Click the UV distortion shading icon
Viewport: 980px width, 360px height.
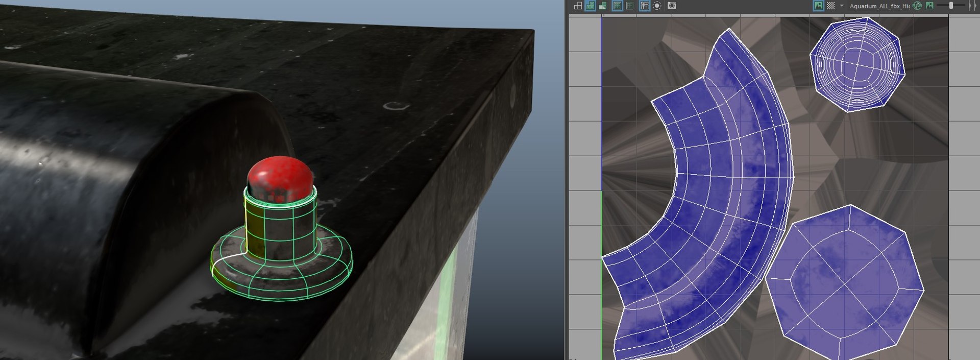[x=603, y=6]
